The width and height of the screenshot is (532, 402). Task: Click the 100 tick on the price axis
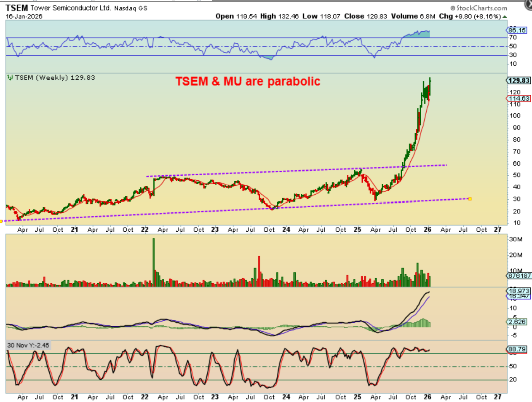click(x=515, y=115)
